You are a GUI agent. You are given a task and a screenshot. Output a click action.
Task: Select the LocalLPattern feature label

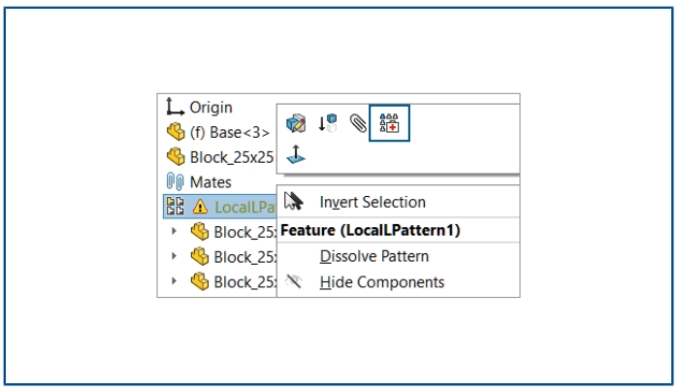pyautogui.click(x=245, y=207)
